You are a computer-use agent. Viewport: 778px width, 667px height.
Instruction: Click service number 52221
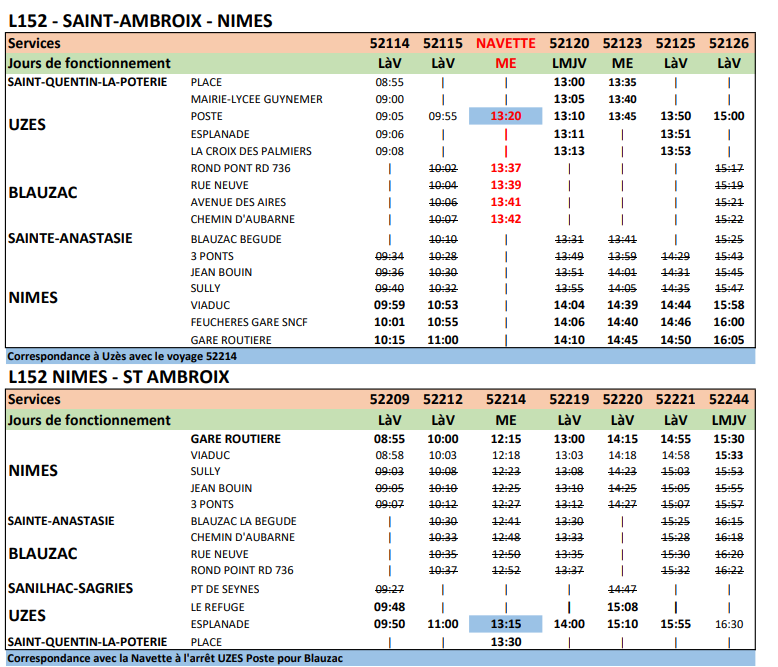(x=675, y=400)
